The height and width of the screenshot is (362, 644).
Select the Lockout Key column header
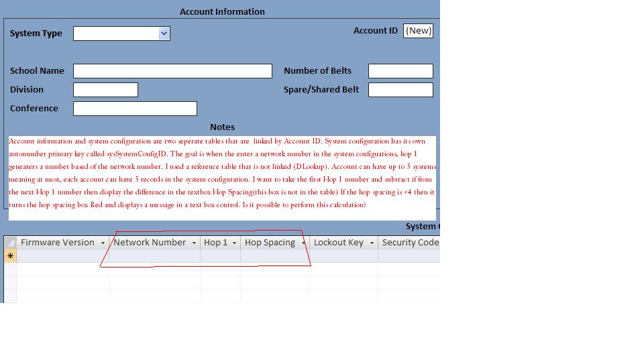[343, 243]
